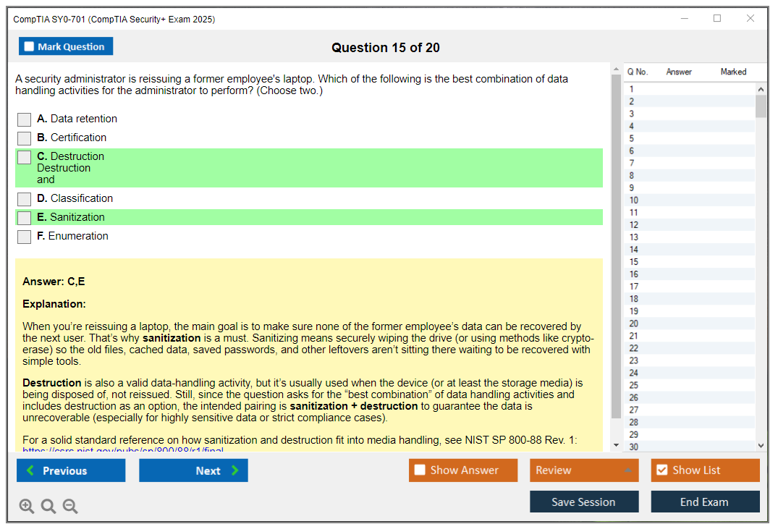This screenshot has height=532, width=778.
Task: Tick option A Data retention checkbox
Action: click(x=25, y=119)
